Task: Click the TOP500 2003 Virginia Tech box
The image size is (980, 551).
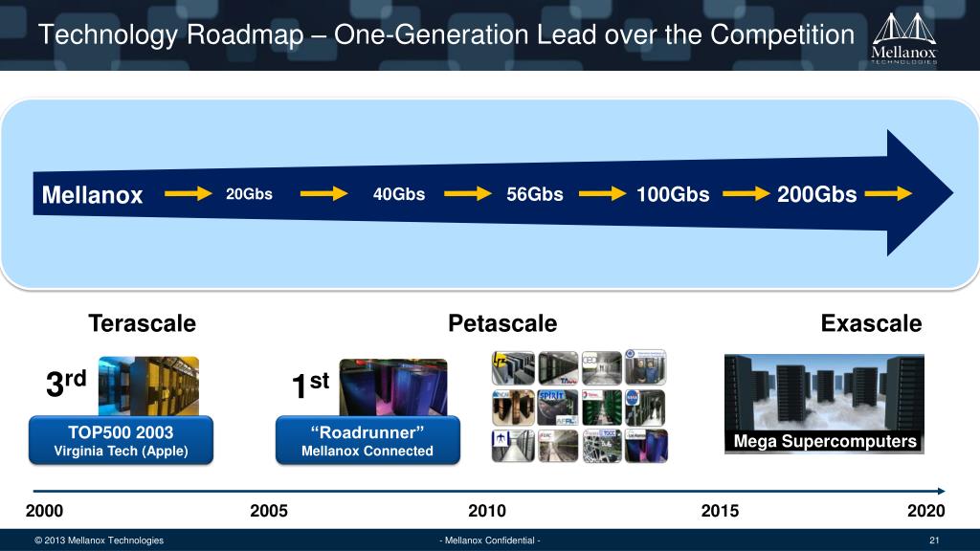Action: tap(121, 440)
